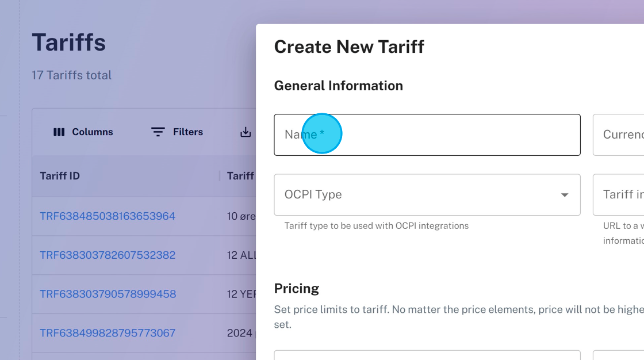This screenshot has width=644, height=360.
Task: Select the '10 øre' tariff cell
Action: coord(241,216)
